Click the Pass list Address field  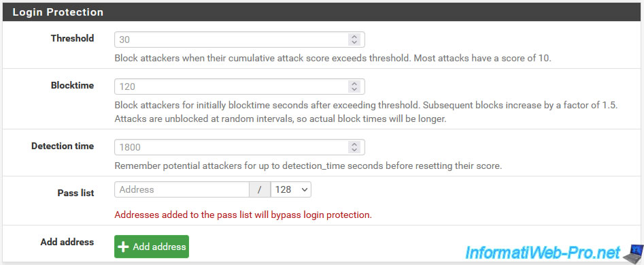(182, 189)
